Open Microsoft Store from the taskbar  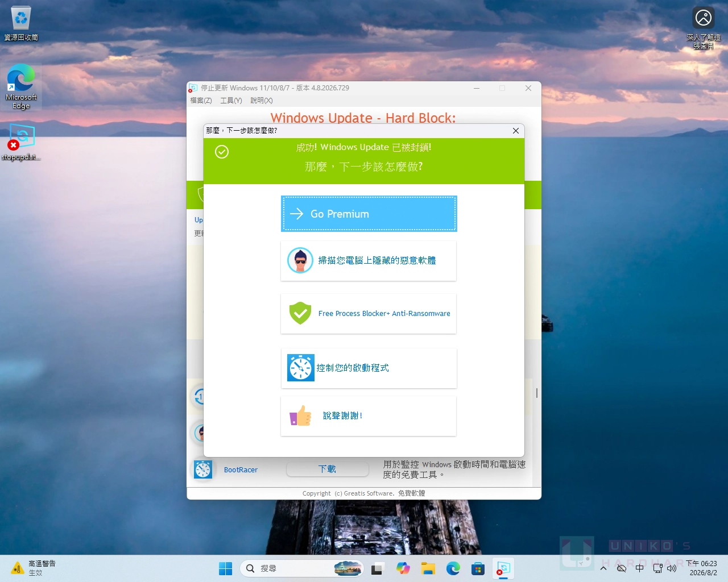point(478,568)
